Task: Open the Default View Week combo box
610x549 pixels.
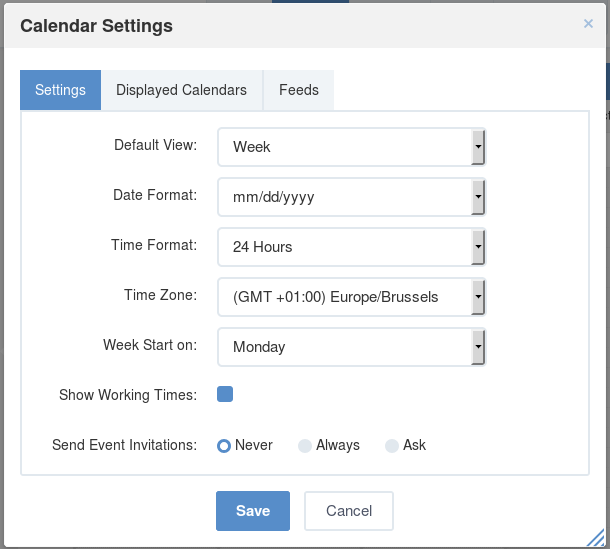Action: 352,147
